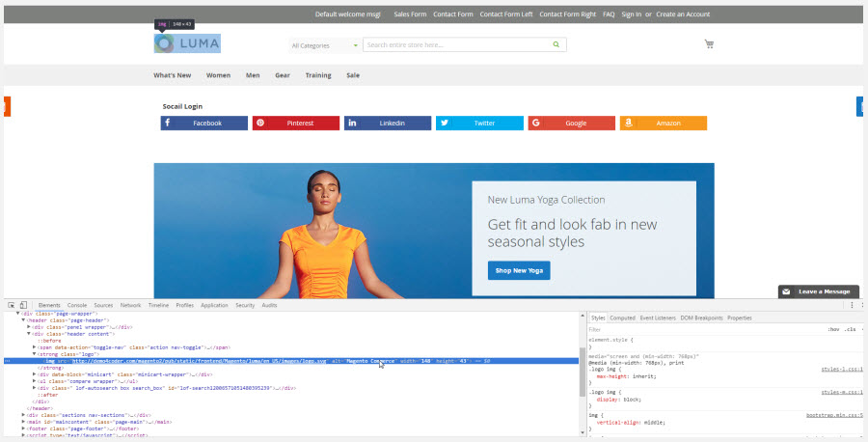
Task: Click the Shop New Yoga button
Action: (x=519, y=270)
